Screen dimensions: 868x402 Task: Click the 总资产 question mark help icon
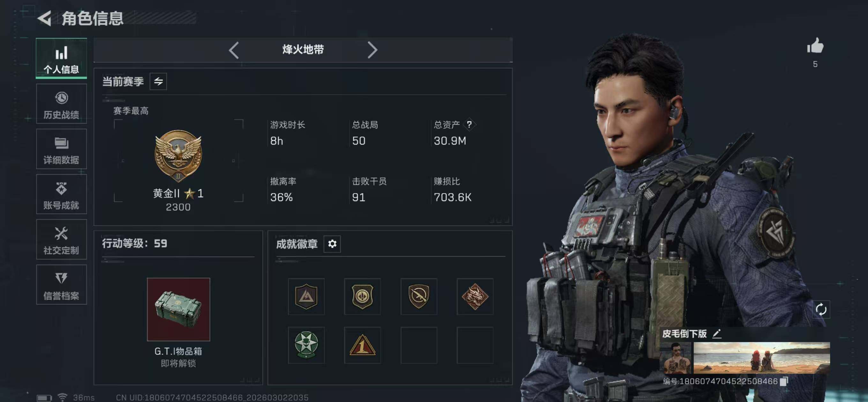[469, 124]
